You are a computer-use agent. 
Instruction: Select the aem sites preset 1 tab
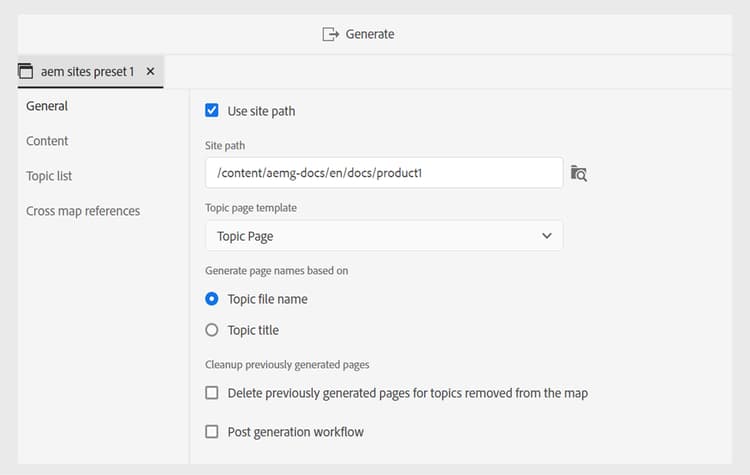(87, 72)
